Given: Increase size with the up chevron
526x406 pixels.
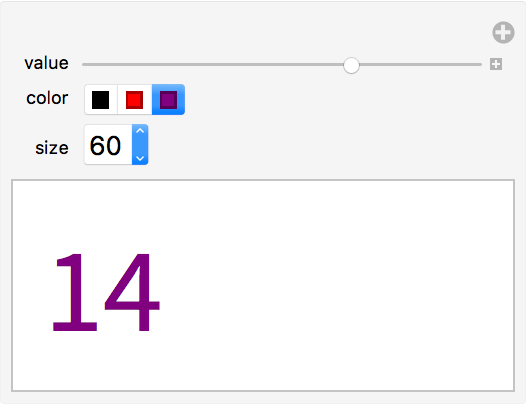Looking at the screenshot, I should (140, 131).
